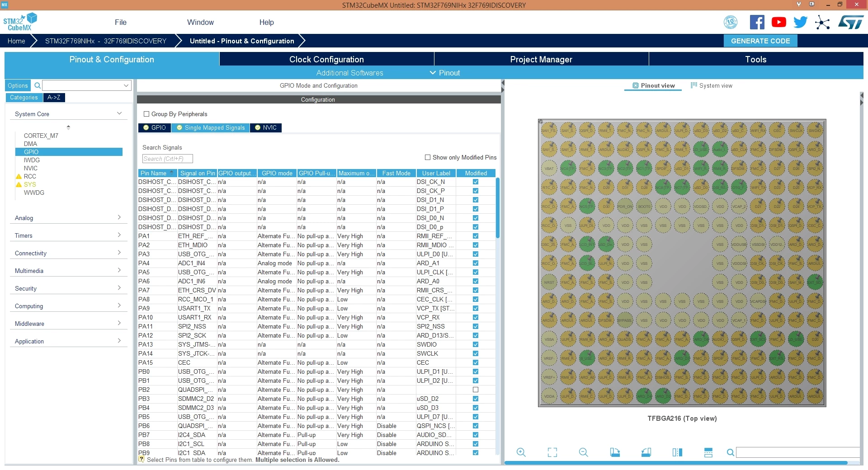The height and width of the screenshot is (470, 868).
Task: Enable the Group By Peripherals checkbox
Action: pyautogui.click(x=146, y=114)
